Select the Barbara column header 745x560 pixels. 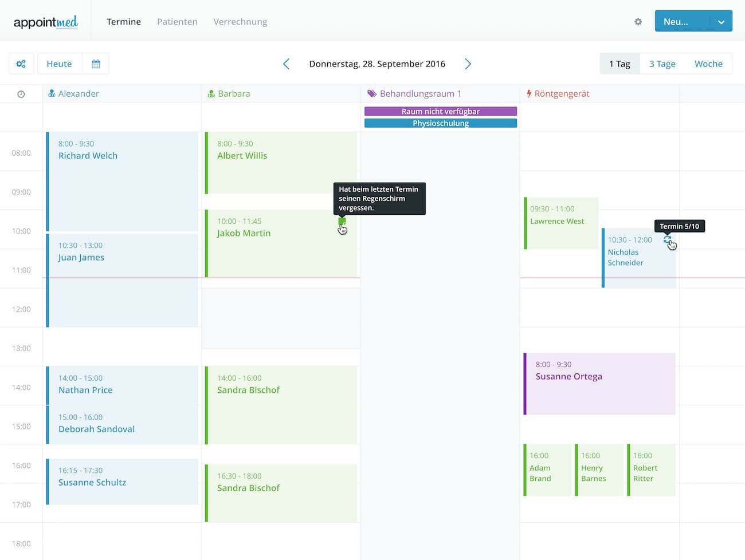tap(281, 93)
